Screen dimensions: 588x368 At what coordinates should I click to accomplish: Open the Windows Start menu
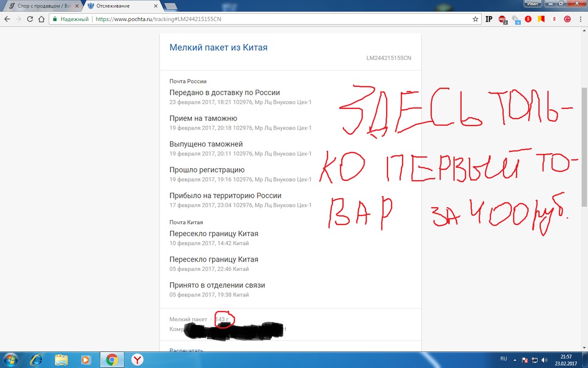pos(10,360)
